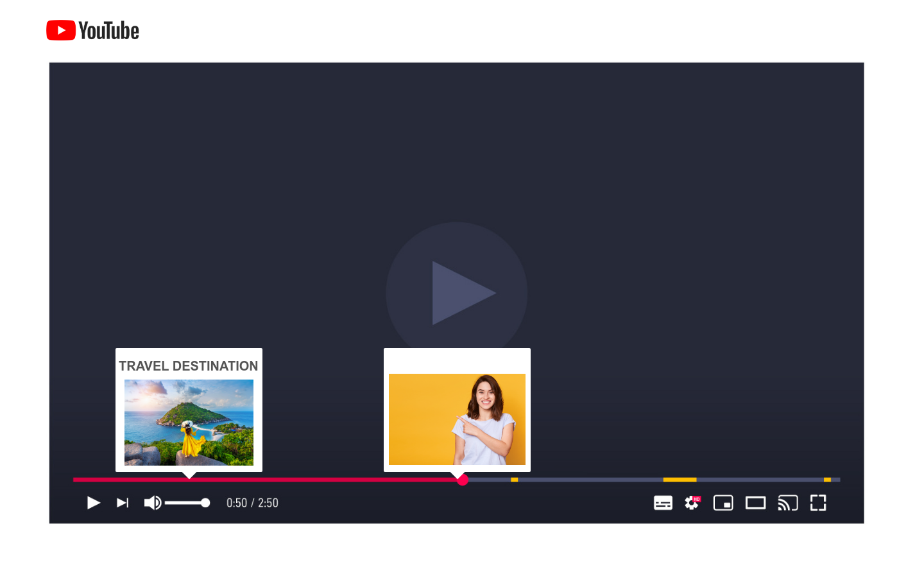The width and height of the screenshot is (924, 578).
Task: Open Travel Destination island thumbnail preview
Action: point(189,423)
